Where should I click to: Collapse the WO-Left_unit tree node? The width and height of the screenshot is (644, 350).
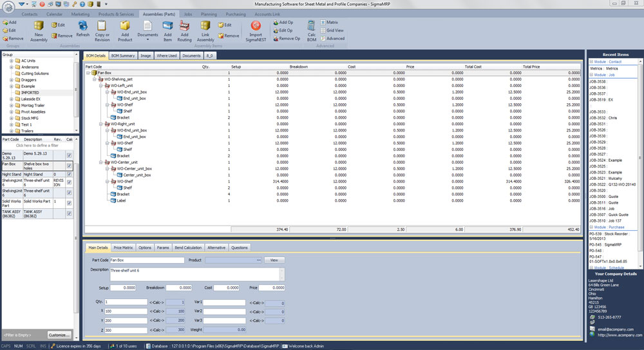pos(100,85)
